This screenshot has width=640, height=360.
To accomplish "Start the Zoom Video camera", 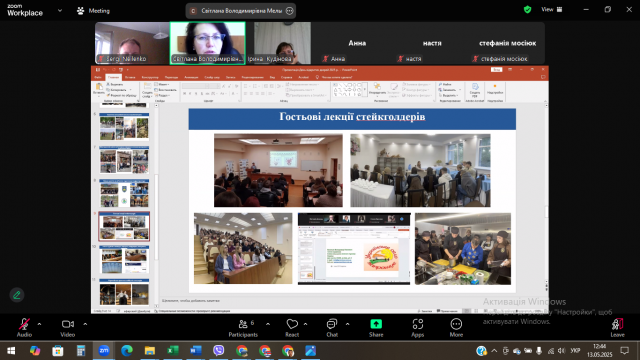I will (x=68, y=328).
